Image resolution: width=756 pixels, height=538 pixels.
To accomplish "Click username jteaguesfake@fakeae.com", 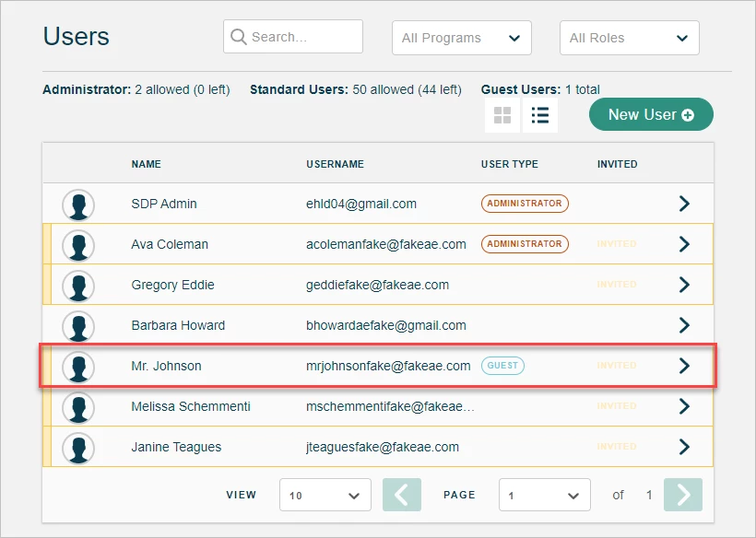I will 383,447.
